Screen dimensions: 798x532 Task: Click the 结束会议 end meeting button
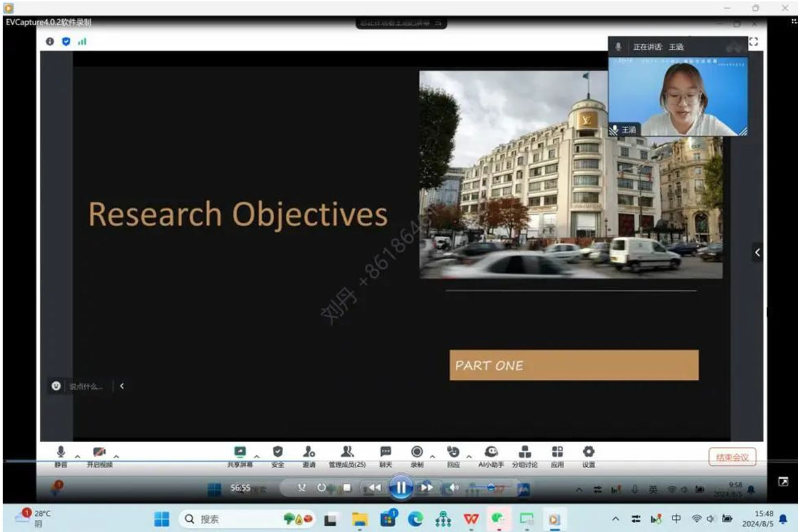[x=731, y=457]
